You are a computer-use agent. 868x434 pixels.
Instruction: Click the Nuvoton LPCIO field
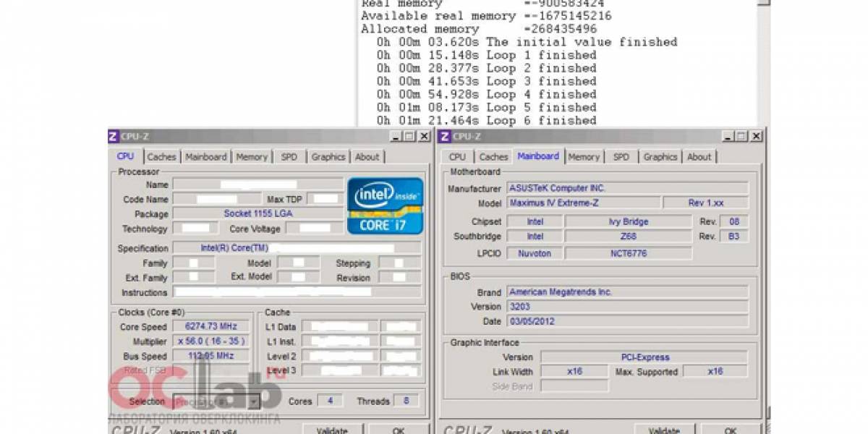click(534, 253)
